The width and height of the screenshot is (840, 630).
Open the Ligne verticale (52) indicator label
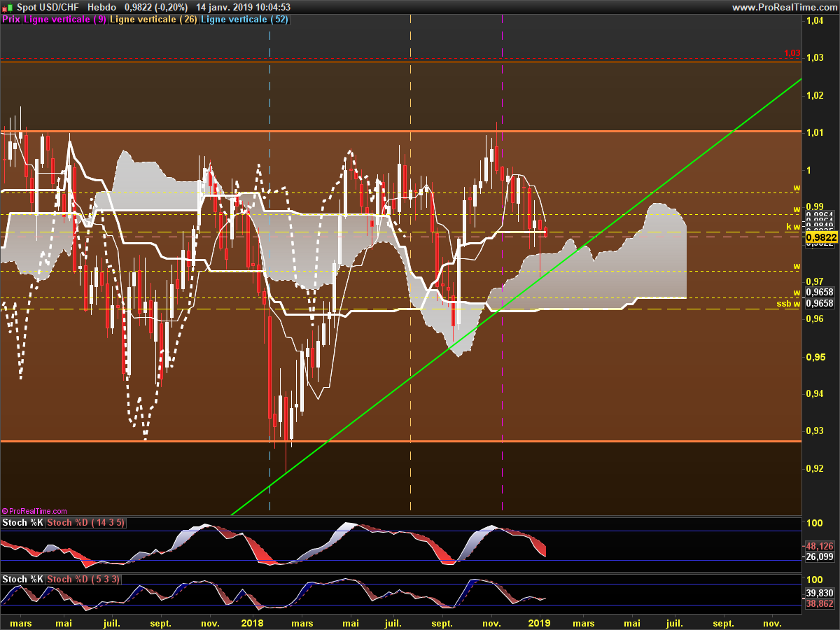coord(243,20)
